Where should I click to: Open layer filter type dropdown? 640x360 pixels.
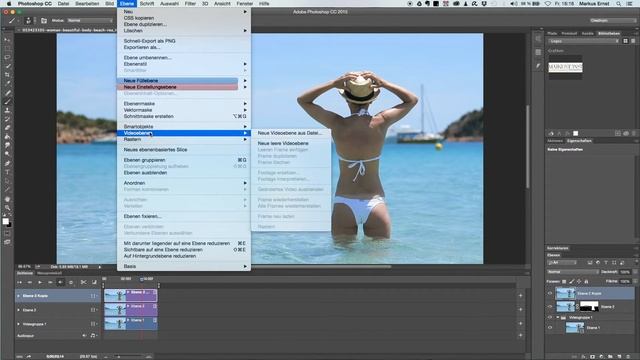(x=562, y=262)
